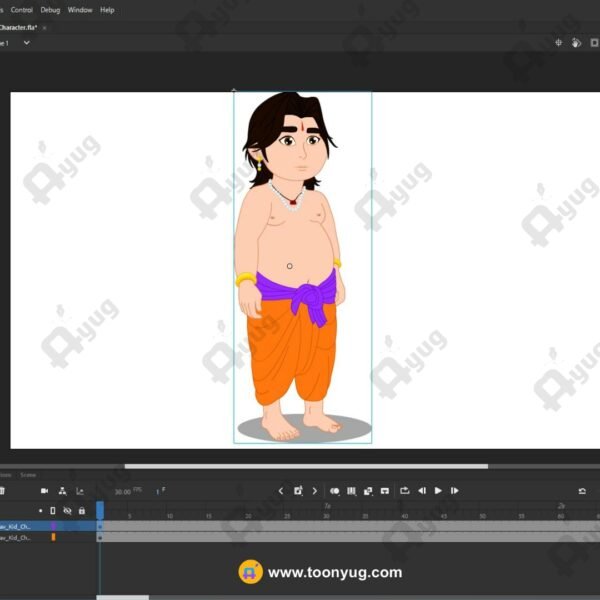This screenshot has width=600, height=600.
Task: Play the timeline animation
Action: tap(438, 491)
